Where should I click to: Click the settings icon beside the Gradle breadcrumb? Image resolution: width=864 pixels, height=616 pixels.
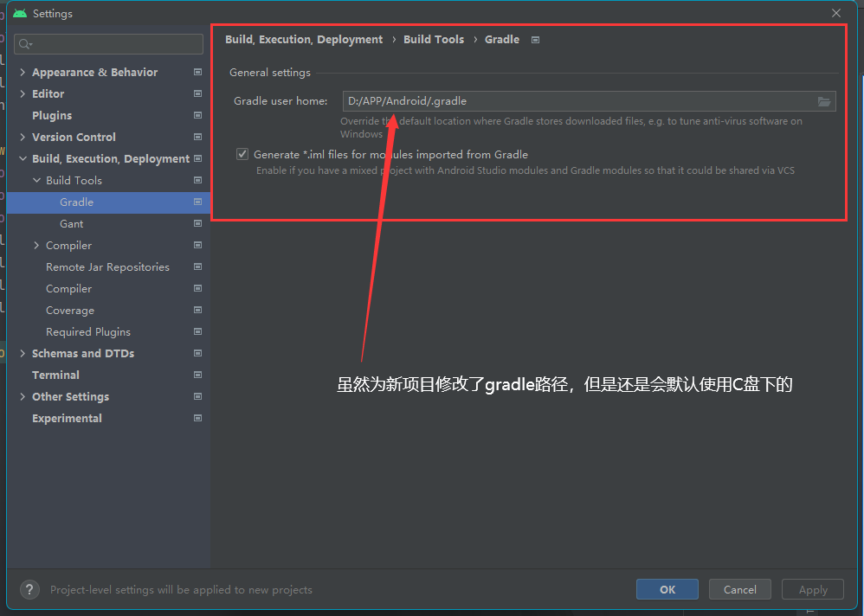coord(534,39)
